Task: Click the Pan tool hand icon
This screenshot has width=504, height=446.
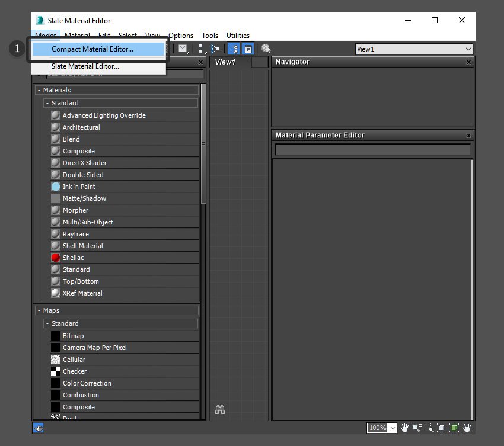Action: pos(405,428)
